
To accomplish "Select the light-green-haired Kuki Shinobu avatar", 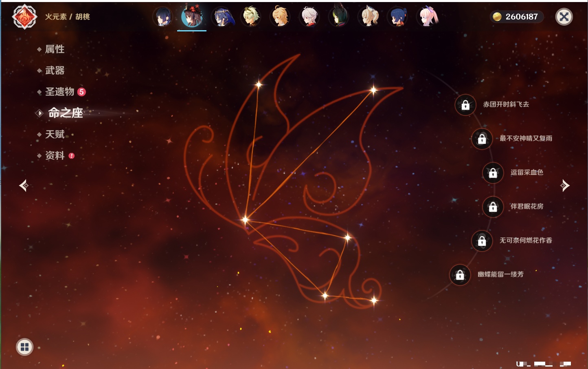I will coord(251,17).
